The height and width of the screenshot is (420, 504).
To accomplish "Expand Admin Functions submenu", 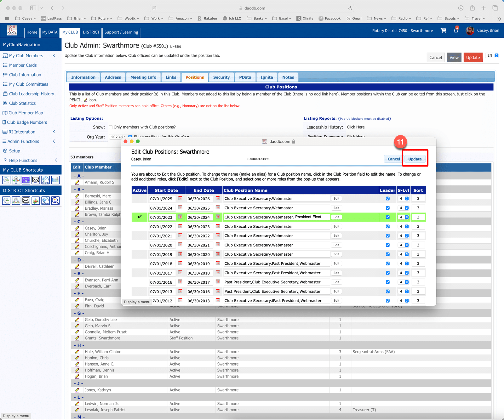I will [54, 141].
